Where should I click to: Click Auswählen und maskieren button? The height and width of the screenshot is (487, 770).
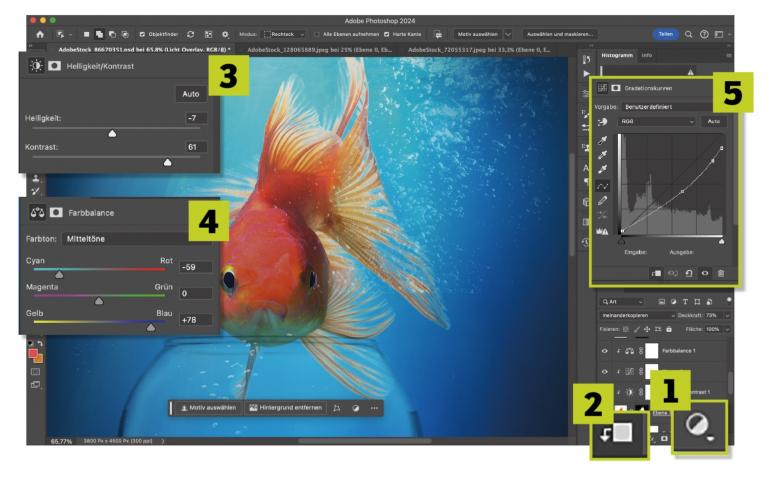tap(559, 34)
